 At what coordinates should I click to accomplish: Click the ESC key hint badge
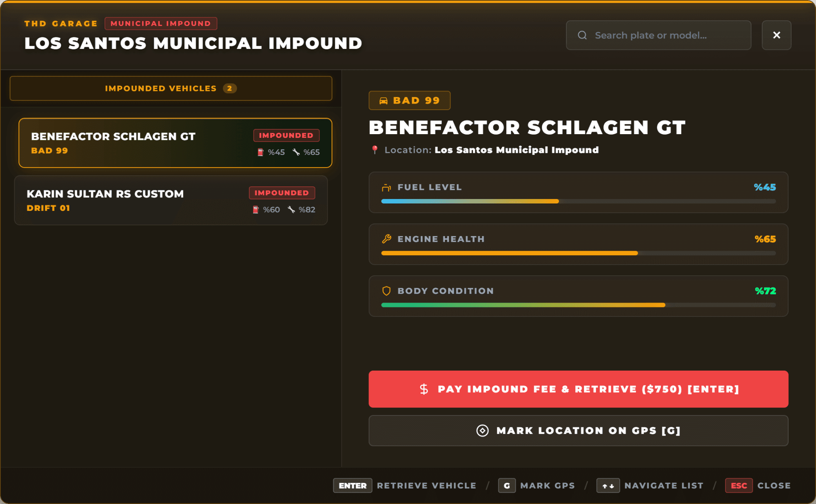739,486
